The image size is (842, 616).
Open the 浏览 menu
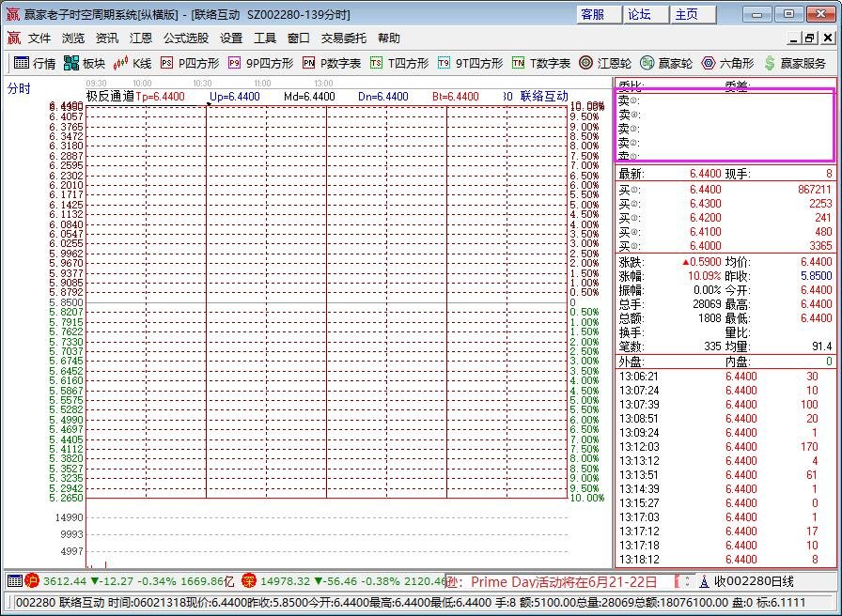point(73,38)
